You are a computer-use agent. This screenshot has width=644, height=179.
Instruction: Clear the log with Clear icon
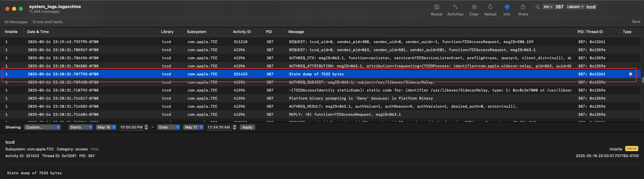click(474, 7)
